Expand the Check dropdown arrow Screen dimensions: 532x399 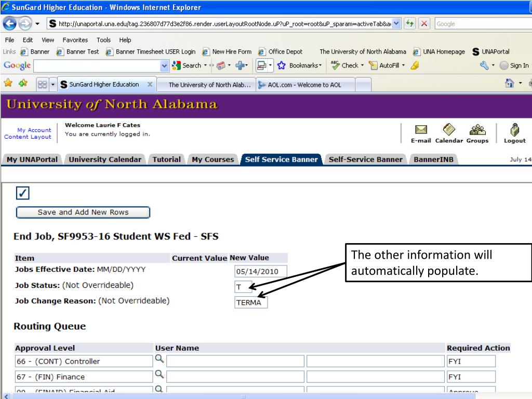(x=362, y=65)
